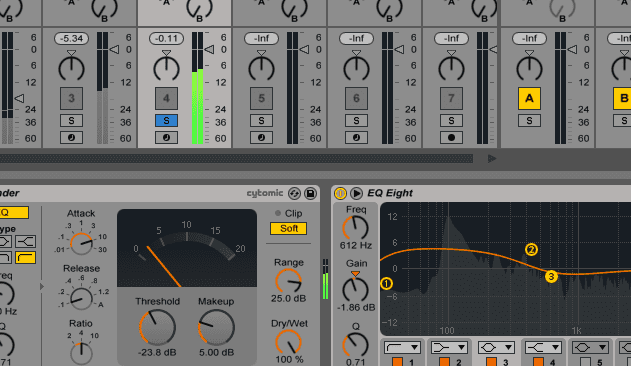Screen dimensions: 631x366
Task: Click the EQ Eight fold arrow icon
Action: coord(356,194)
